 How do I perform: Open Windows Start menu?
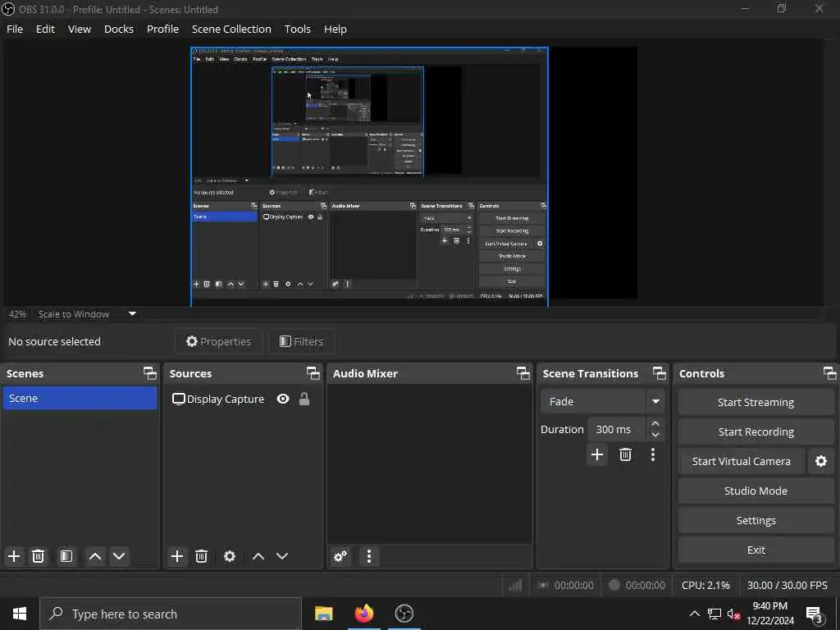pyautogui.click(x=20, y=614)
